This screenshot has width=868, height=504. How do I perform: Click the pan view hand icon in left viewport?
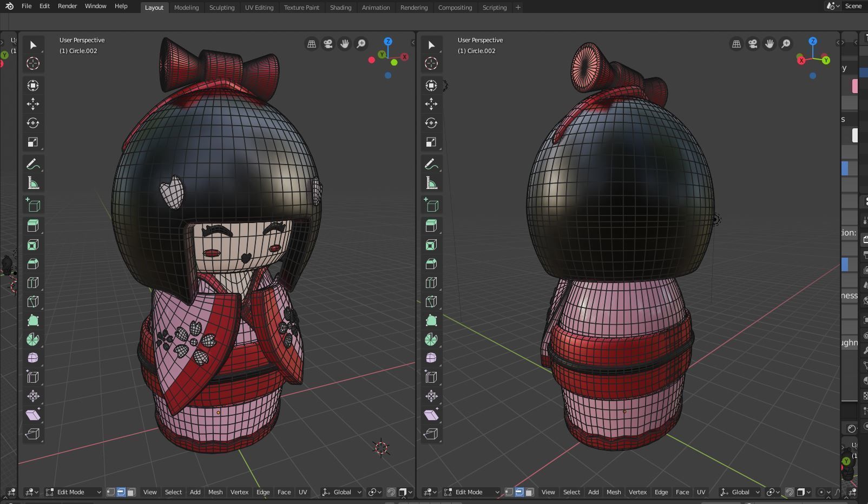pos(344,44)
